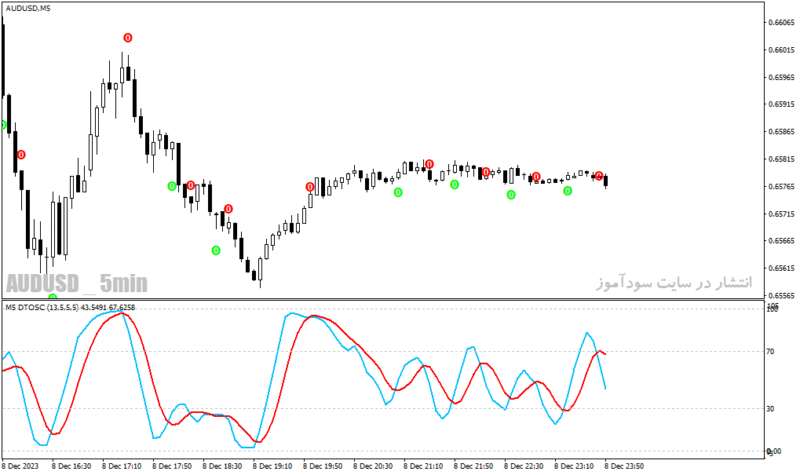This screenshot has width=800, height=475.
Task: Click the 8 Dec 21:10 time label
Action: 423,466
